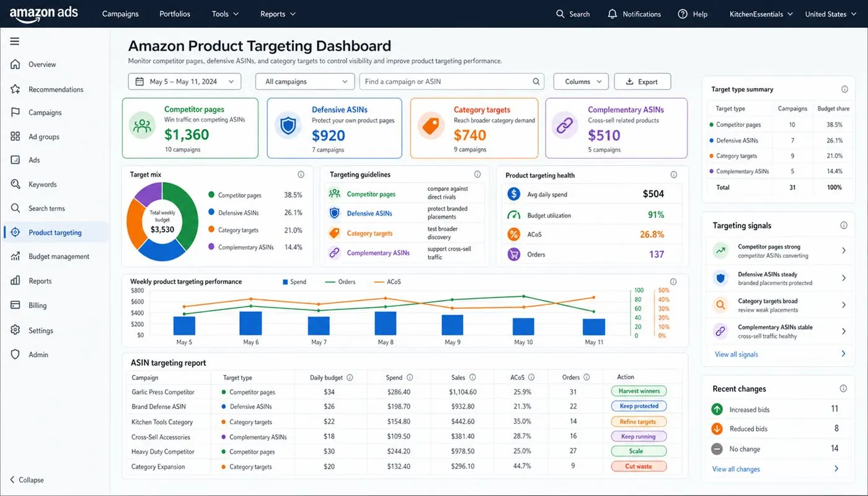The height and width of the screenshot is (496, 868).
Task: Open the hamburger menu icon
Action: [x=15, y=42]
